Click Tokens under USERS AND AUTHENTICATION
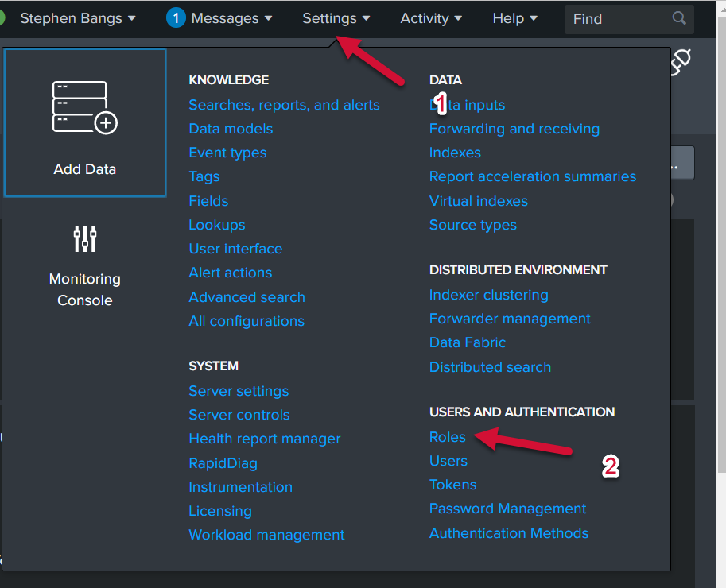This screenshot has height=588, width=726. pyautogui.click(x=452, y=484)
